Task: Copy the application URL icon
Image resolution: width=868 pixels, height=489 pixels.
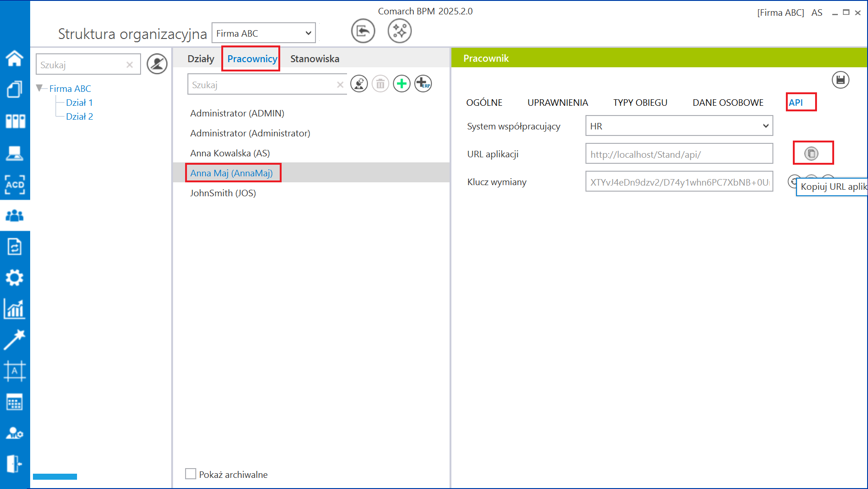Action: pyautogui.click(x=811, y=154)
